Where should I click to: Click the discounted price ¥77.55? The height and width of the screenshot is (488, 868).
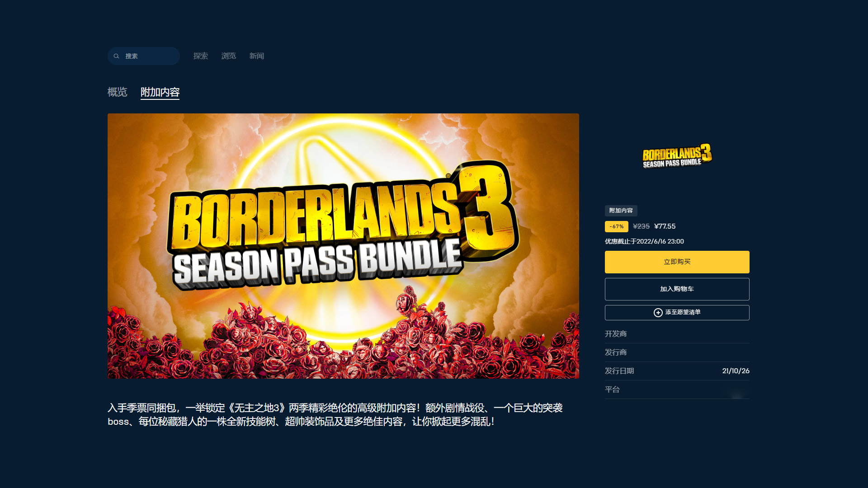click(665, 226)
